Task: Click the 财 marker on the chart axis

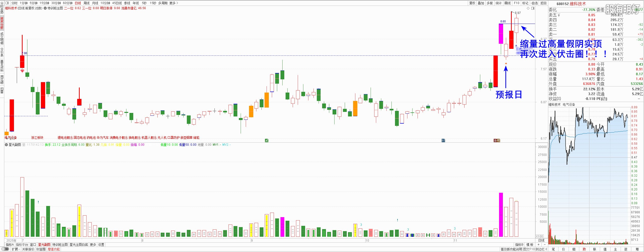Action: pos(443,140)
